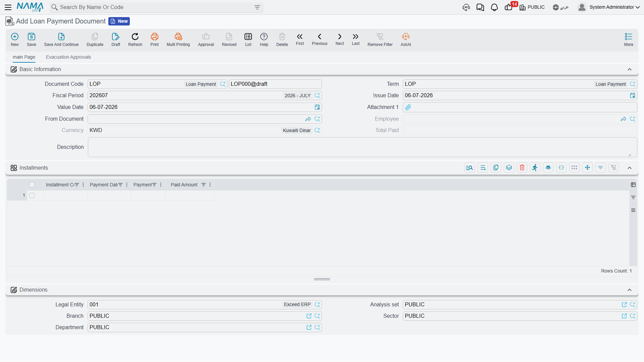Refresh the document
Screen dimensions: 644x362
coord(135,39)
